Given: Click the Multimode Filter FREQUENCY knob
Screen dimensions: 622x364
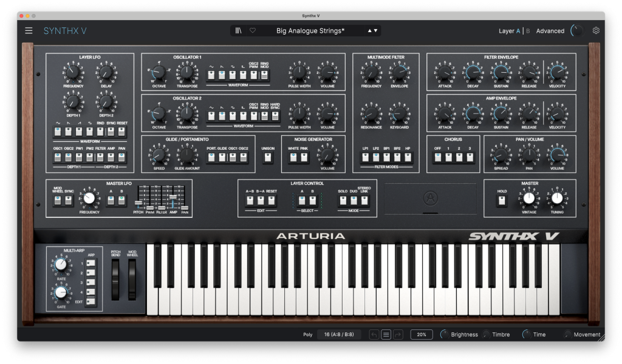Looking at the screenshot, I should 371,72.
